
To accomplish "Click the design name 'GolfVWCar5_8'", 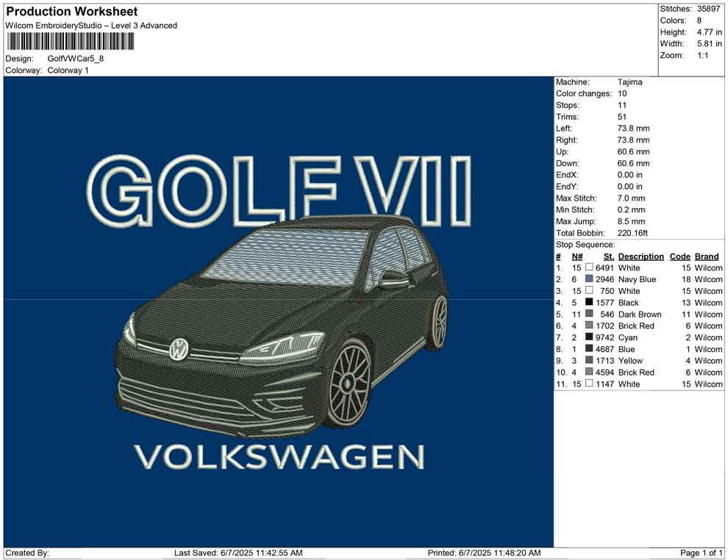I will [76, 59].
